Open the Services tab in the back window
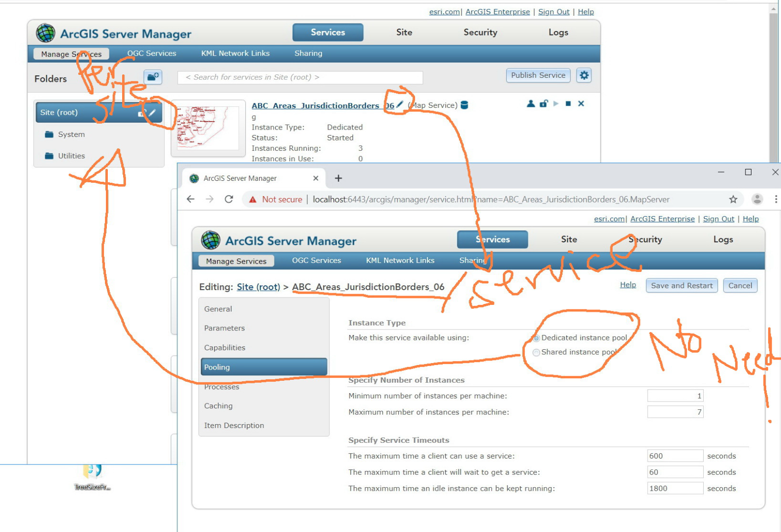Screen dimensions: 781x532 pyautogui.click(x=328, y=33)
